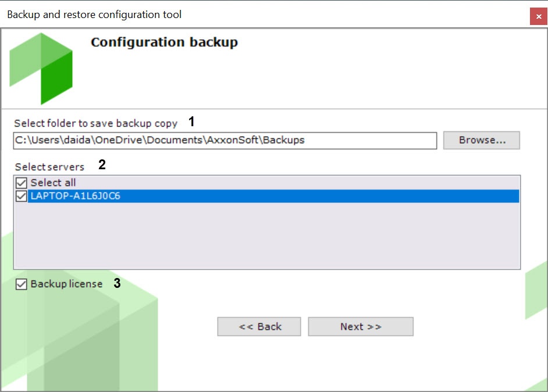Image resolution: width=548 pixels, height=392 pixels.
Task: Click the 'Select all' label text
Action: coord(53,183)
